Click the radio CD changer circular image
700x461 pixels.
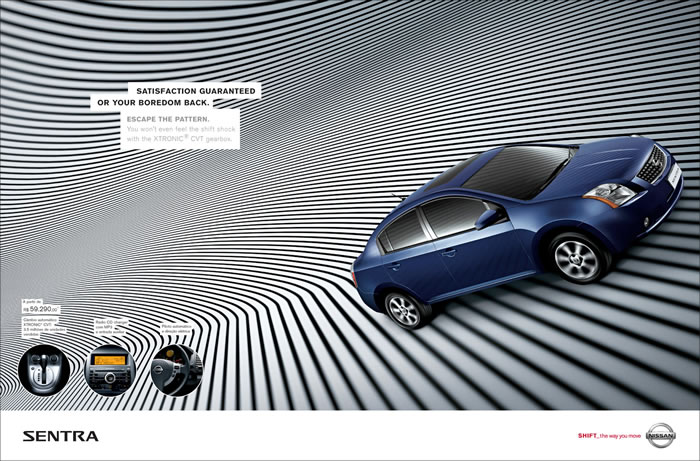[109, 370]
